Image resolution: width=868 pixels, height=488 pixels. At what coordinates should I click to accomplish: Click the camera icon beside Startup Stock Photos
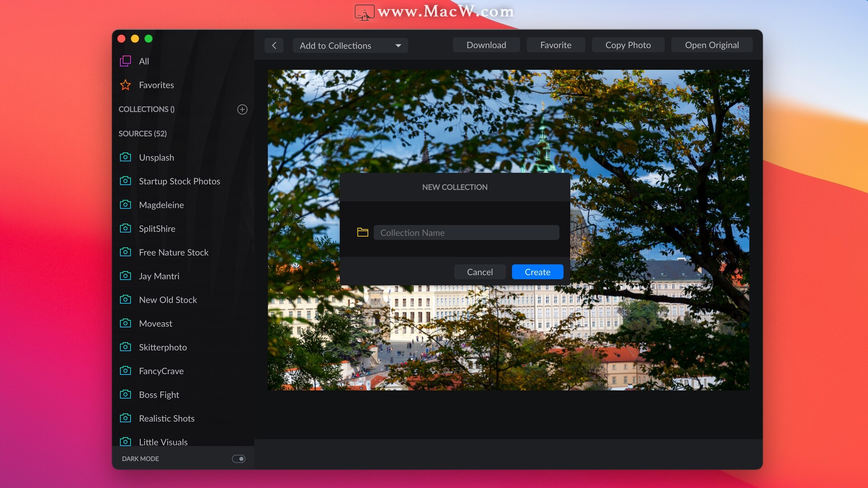pyautogui.click(x=125, y=181)
